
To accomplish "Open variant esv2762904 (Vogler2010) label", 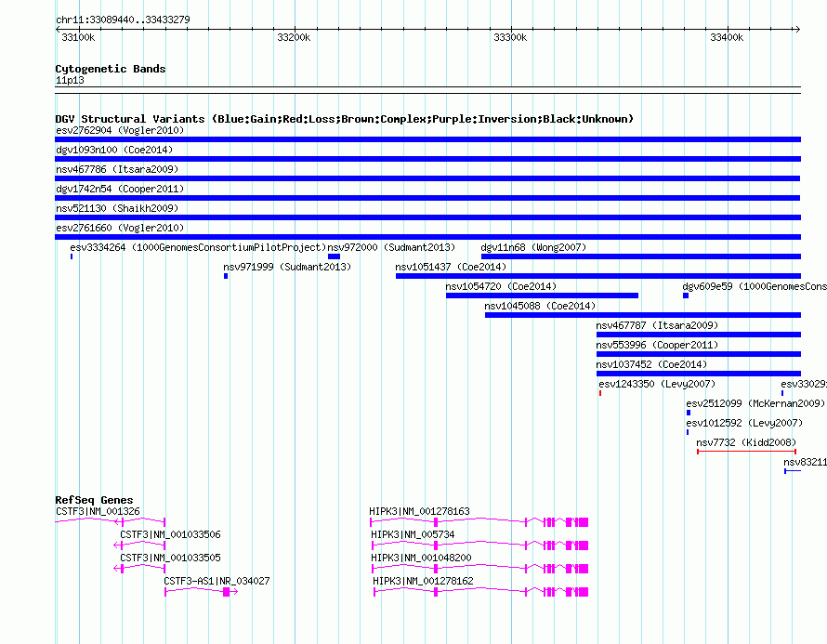I will click(x=120, y=130).
